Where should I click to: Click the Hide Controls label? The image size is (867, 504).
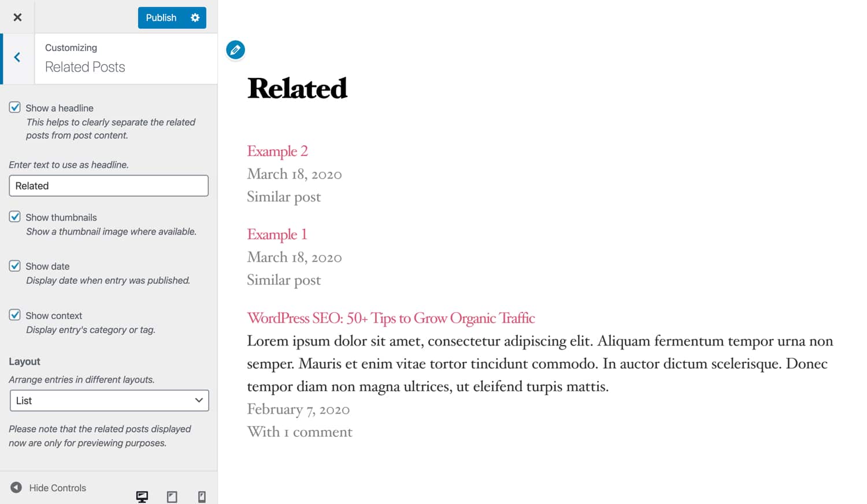(57, 487)
